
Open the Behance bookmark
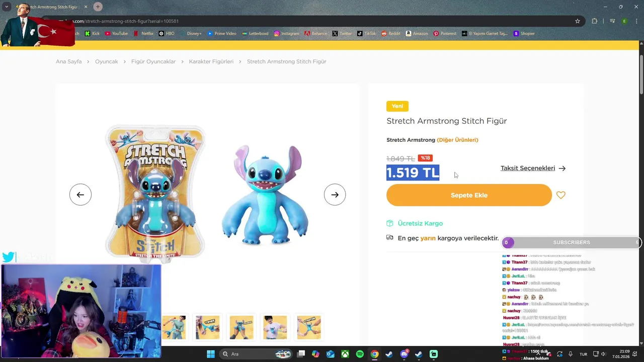pyautogui.click(x=315, y=34)
